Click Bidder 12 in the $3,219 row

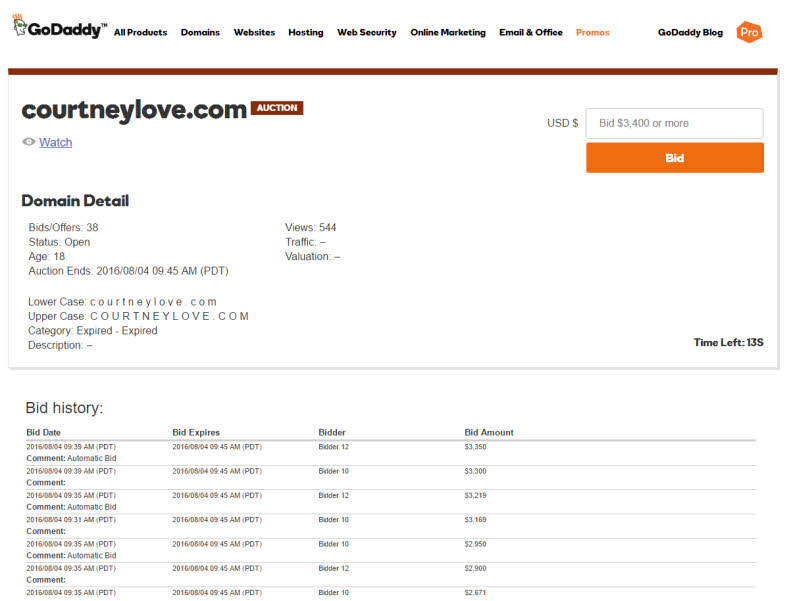pos(334,495)
